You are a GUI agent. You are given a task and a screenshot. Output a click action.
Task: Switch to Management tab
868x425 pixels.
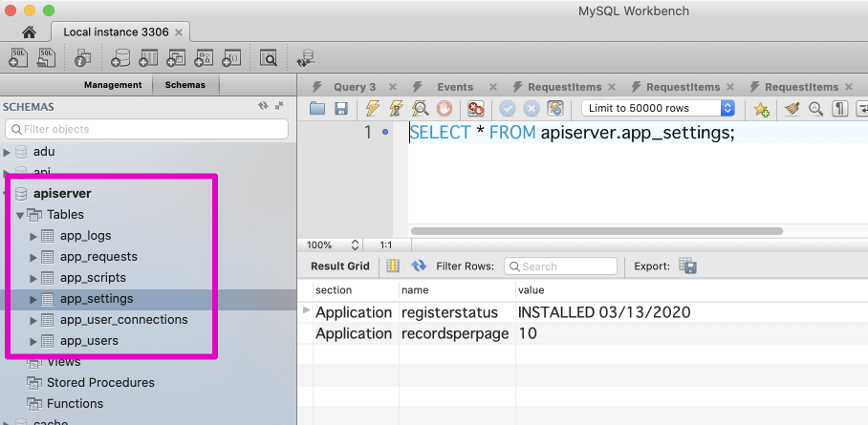tap(113, 85)
